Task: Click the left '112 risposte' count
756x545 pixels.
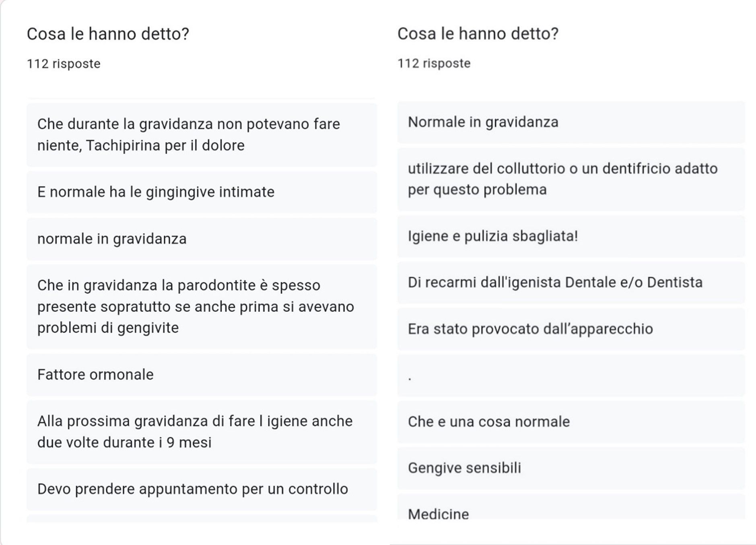Action: click(64, 64)
